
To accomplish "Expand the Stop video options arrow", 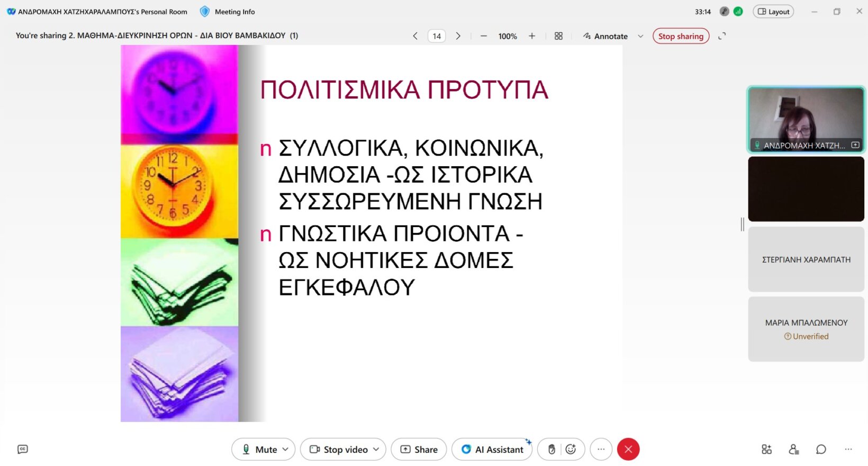I will (376, 449).
